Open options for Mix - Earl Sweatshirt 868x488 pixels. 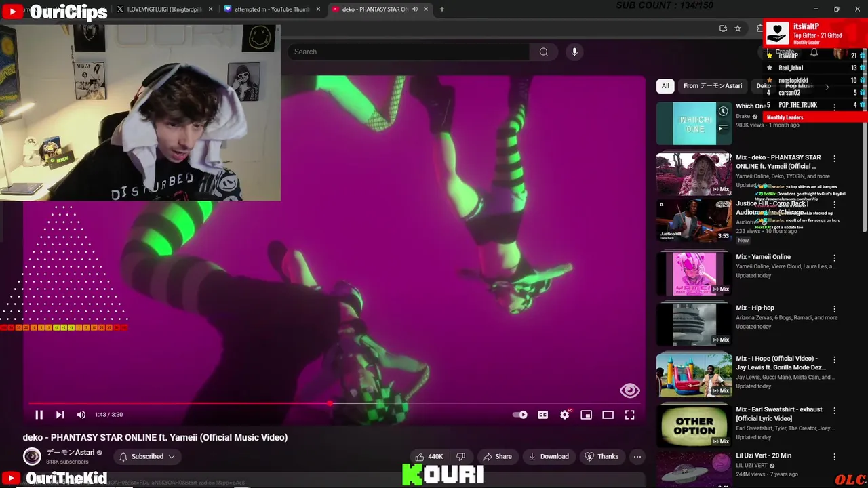point(835,411)
